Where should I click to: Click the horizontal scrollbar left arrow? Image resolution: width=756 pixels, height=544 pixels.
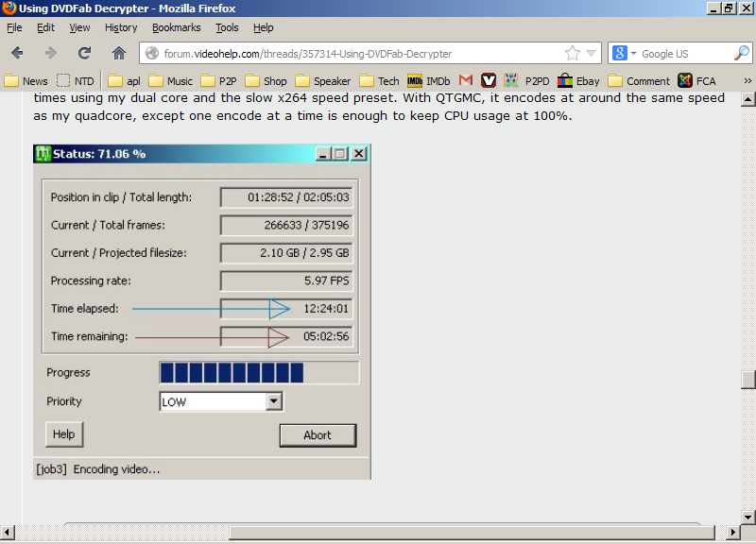pyautogui.click(x=8, y=533)
